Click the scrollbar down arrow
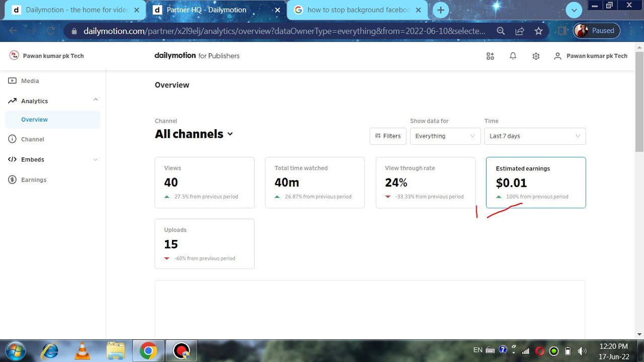The width and height of the screenshot is (644, 362). (639, 334)
